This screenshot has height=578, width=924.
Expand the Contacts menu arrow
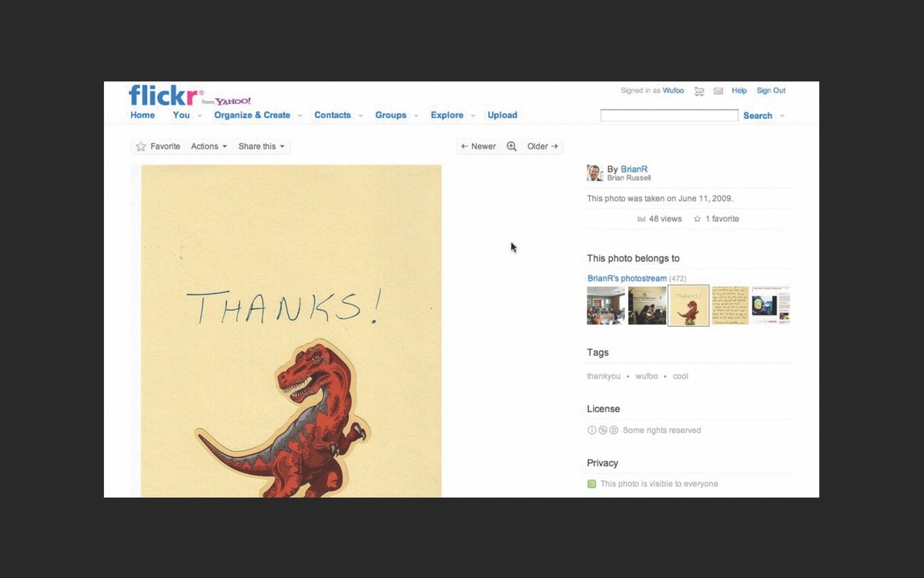(x=360, y=116)
